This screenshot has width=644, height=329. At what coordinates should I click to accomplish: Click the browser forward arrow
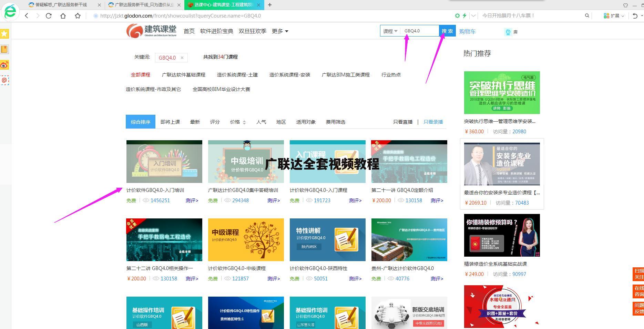pyautogui.click(x=38, y=16)
